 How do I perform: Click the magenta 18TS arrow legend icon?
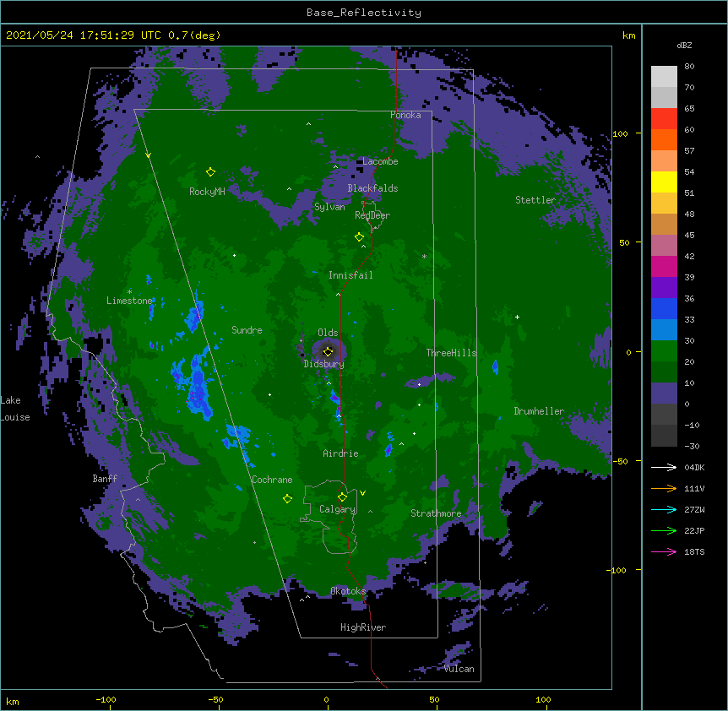(664, 551)
